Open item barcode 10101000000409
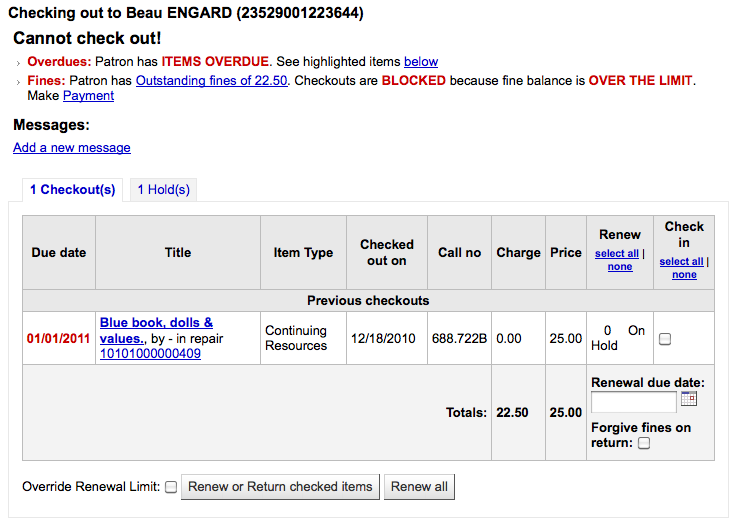737x522 pixels. [150, 353]
